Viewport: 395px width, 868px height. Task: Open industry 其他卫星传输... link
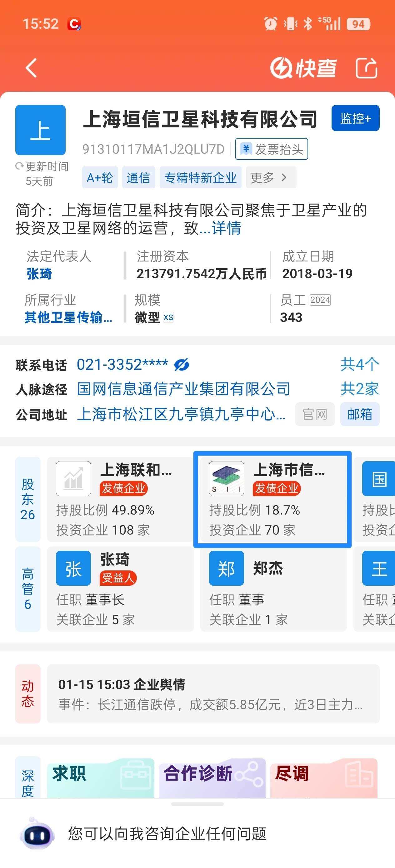click(x=68, y=318)
